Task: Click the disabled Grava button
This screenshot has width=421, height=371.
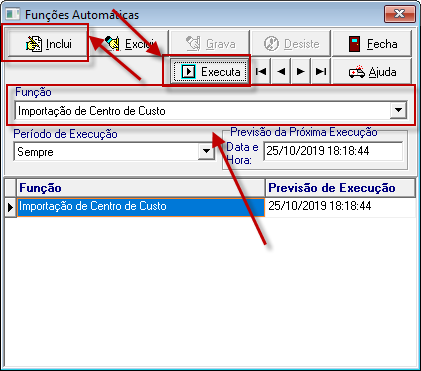Action: pyautogui.click(x=210, y=43)
